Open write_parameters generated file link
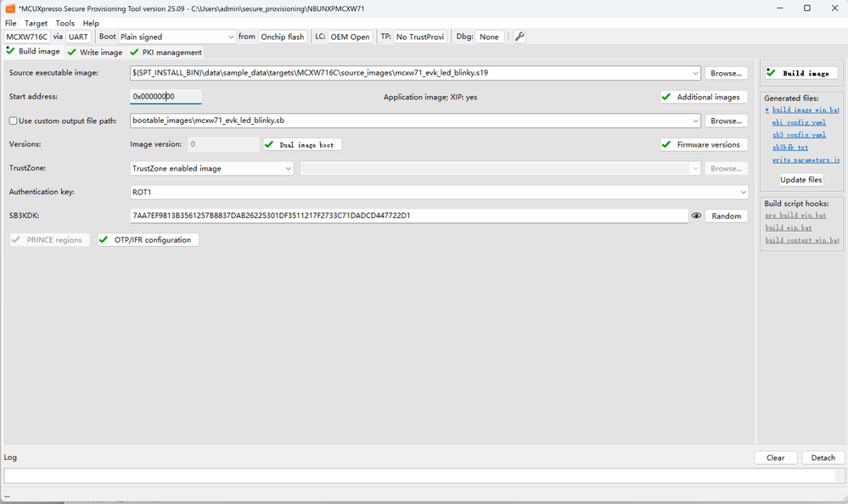The image size is (848, 504). 806,160
